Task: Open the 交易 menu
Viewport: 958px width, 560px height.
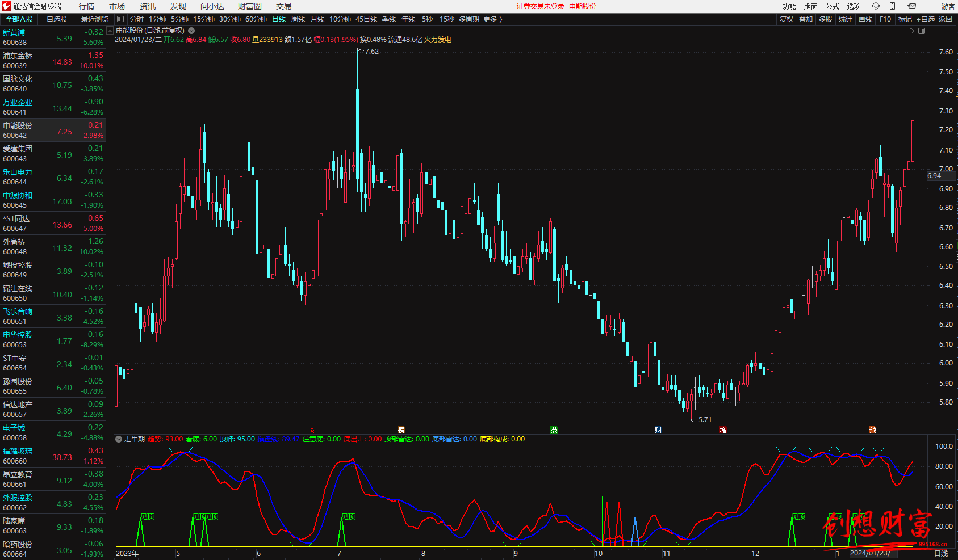Action: (x=284, y=6)
